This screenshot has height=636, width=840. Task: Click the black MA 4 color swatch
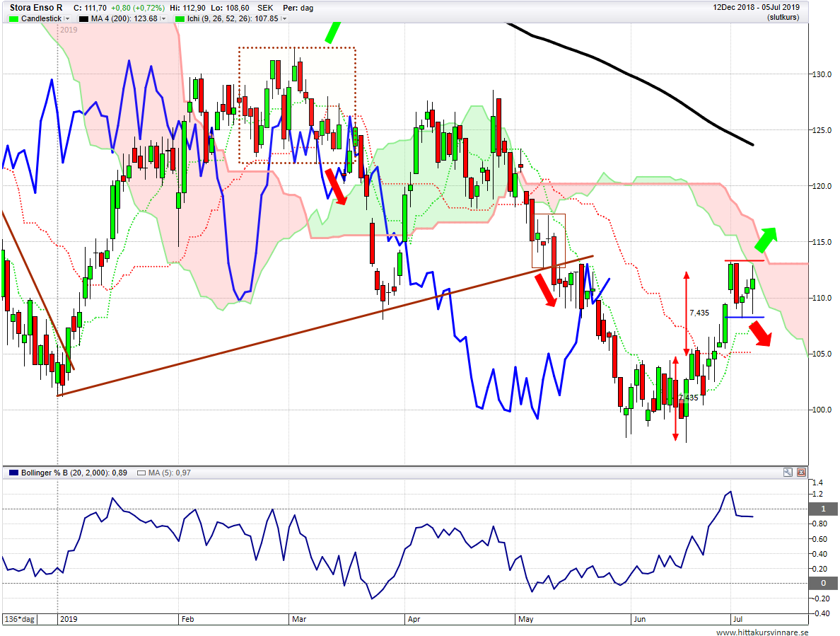tap(83, 19)
